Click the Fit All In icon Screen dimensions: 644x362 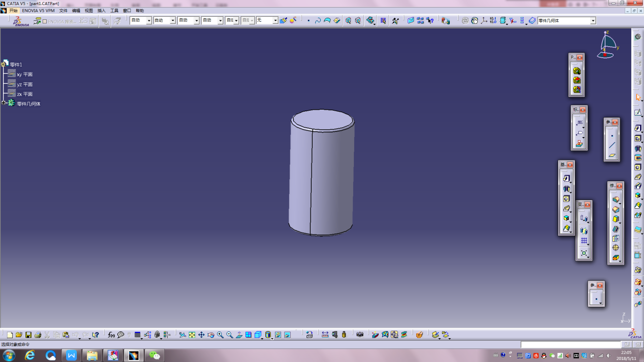(192, 335)
